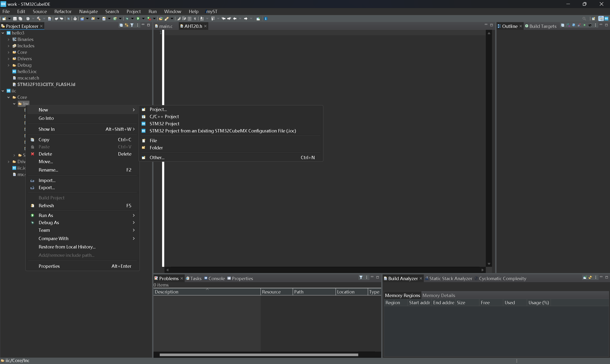
Task: Toggle alphabetical sort in Outline view
Action: [568, 25]
